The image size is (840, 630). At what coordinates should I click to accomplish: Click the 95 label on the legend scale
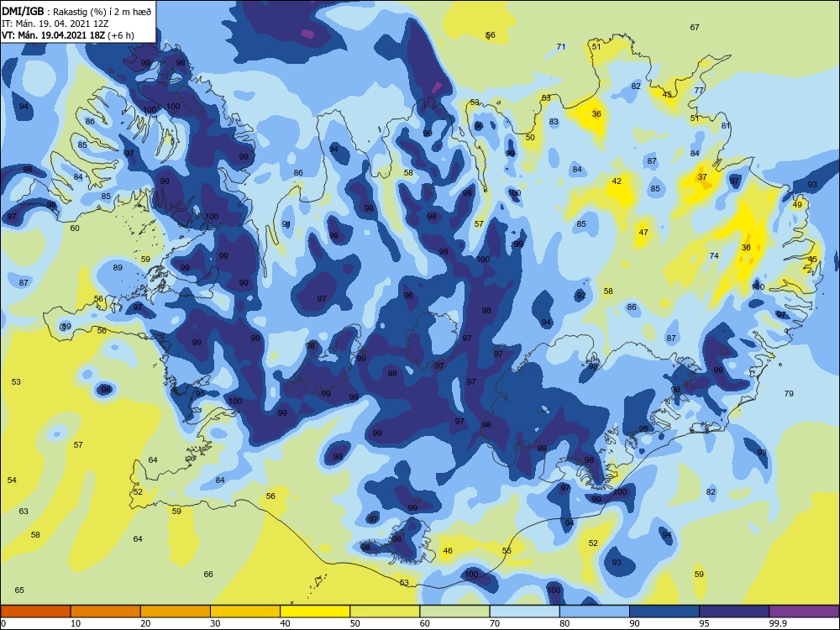click(705, 623)
